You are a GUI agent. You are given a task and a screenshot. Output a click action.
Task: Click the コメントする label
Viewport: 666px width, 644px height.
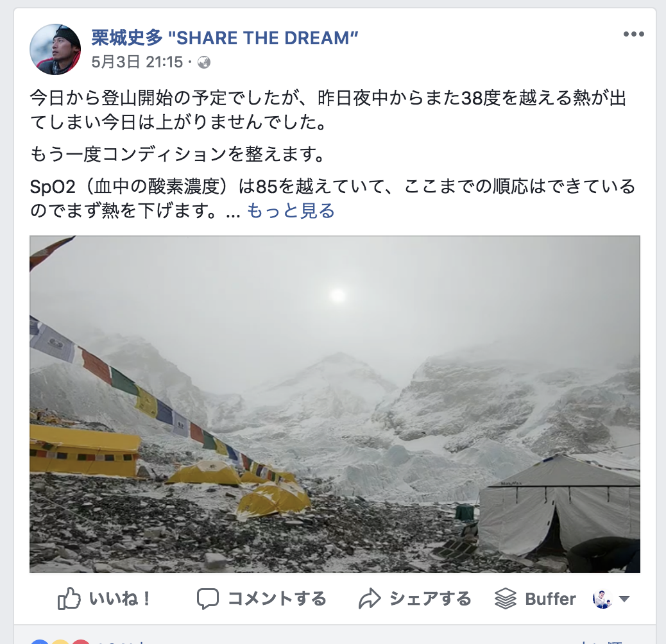pos(277,599)
